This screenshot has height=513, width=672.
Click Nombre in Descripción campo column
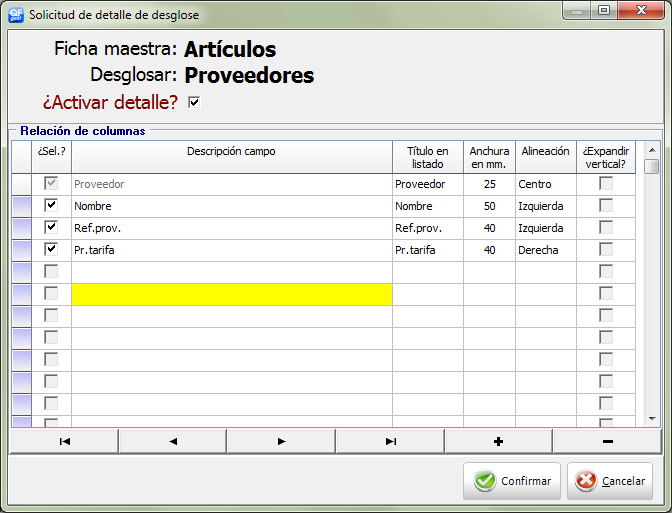[232, 206]
